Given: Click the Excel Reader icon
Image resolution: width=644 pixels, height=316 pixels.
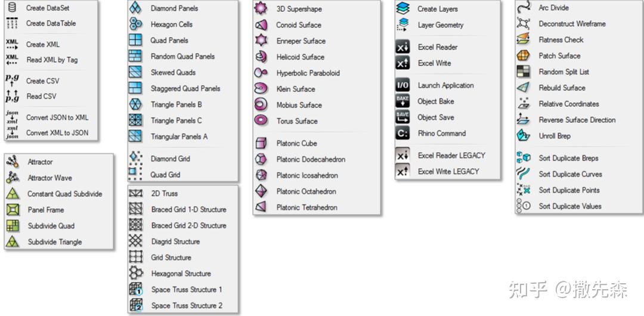Looking at the screenshot, I should pos(402,47).
